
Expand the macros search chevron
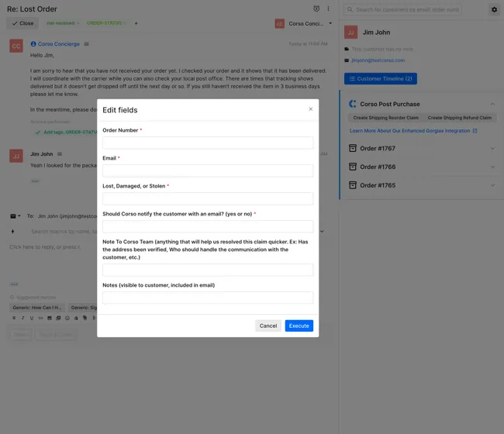[322, 232]
